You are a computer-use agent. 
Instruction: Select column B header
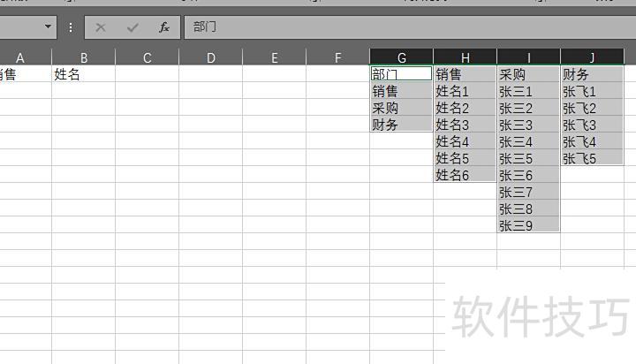(x=84, y=57)
